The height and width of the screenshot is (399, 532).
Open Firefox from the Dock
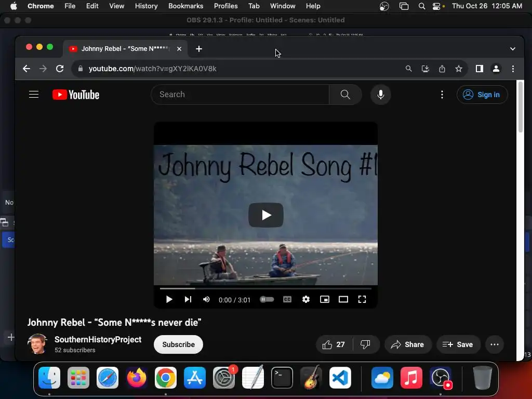(x=137, y=378)
